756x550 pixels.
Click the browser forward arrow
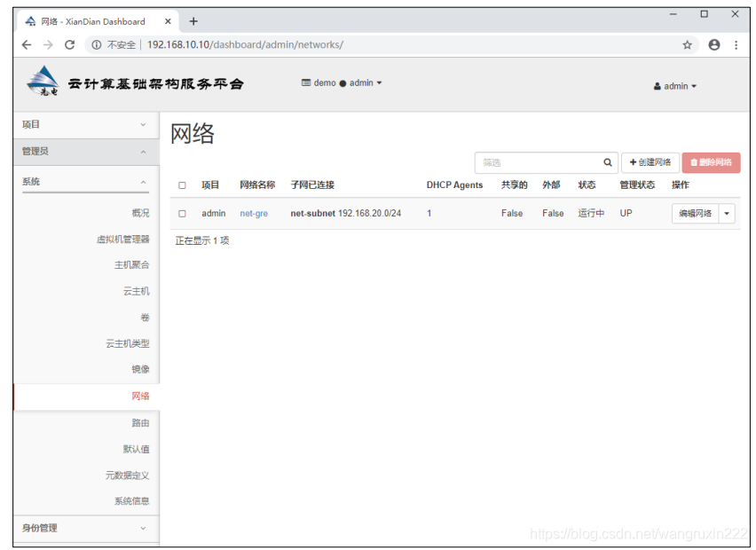click(48, 45)
